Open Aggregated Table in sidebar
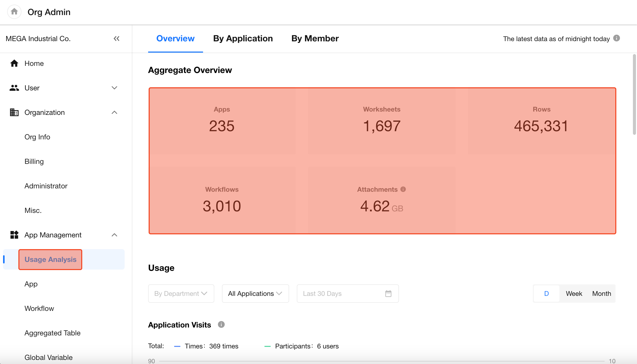 tap(52, 333)
